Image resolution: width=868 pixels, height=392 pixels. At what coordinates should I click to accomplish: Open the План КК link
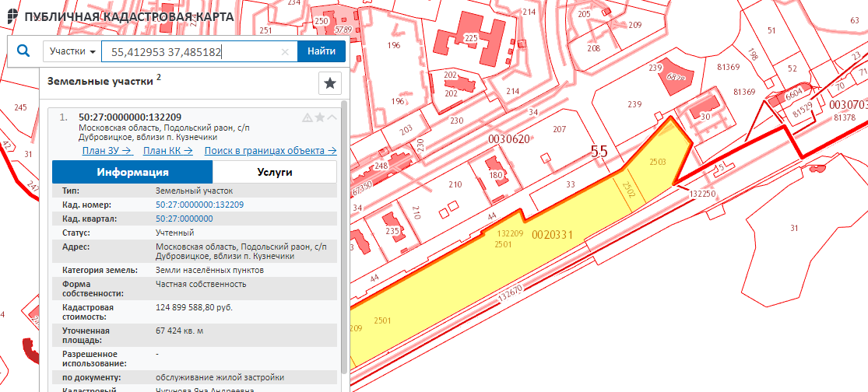pos(167,151)
